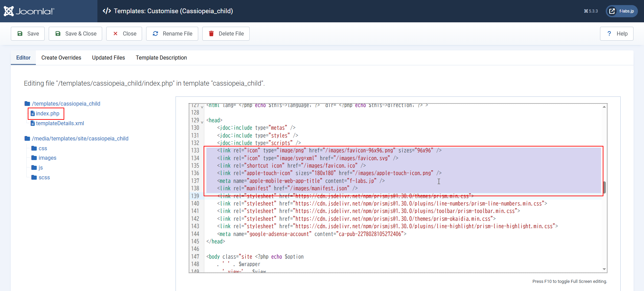Collapse the /media/templates/site/cassiopeia_child folder
644x291 pixels.
click(27, 138)
